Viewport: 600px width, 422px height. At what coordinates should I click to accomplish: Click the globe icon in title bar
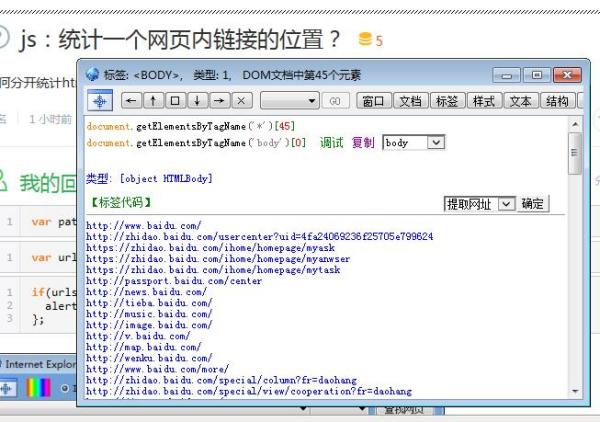(x=92, y=74)
